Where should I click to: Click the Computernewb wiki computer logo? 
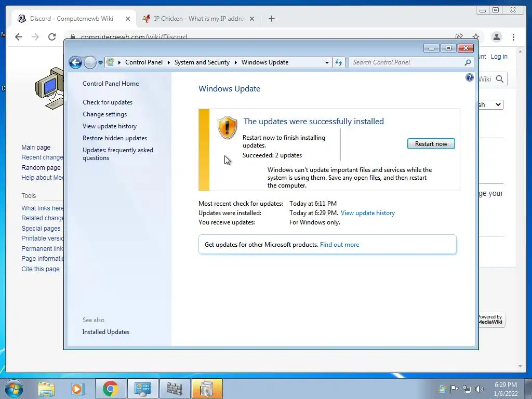pyautogui.click(x=49, y=88)
